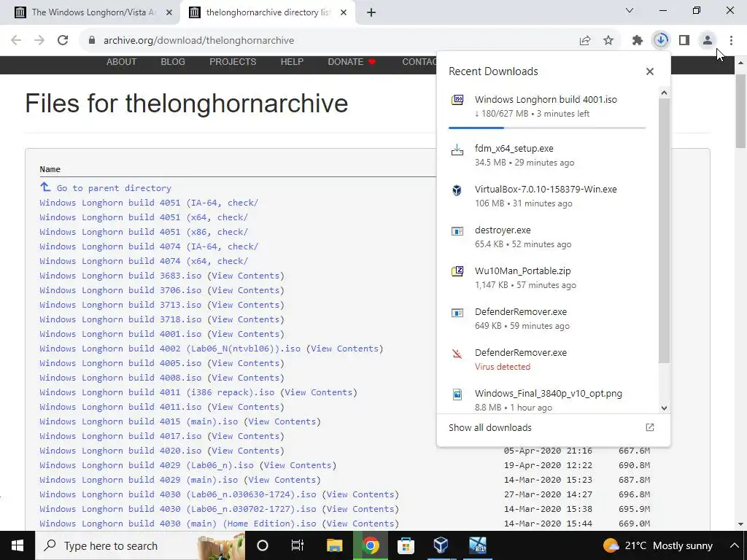
Task: Close the Windows Longhorn/Vista tab
Action: point(169,12)
